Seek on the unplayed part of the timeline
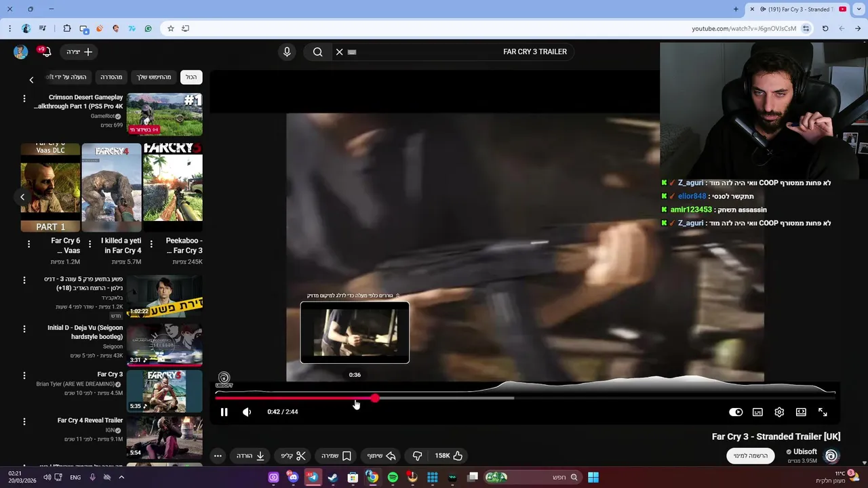This screenshot has height=488, width=868. coord(675,399)
